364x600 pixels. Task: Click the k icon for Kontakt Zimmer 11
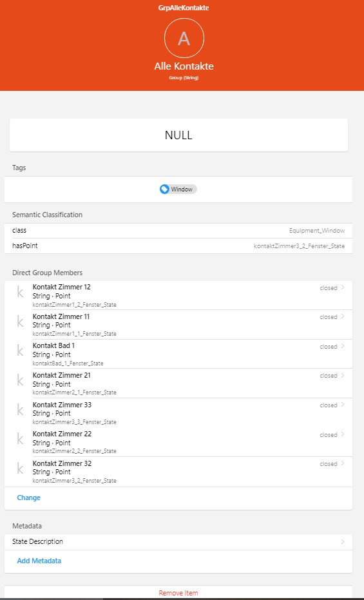pos(20,322)
